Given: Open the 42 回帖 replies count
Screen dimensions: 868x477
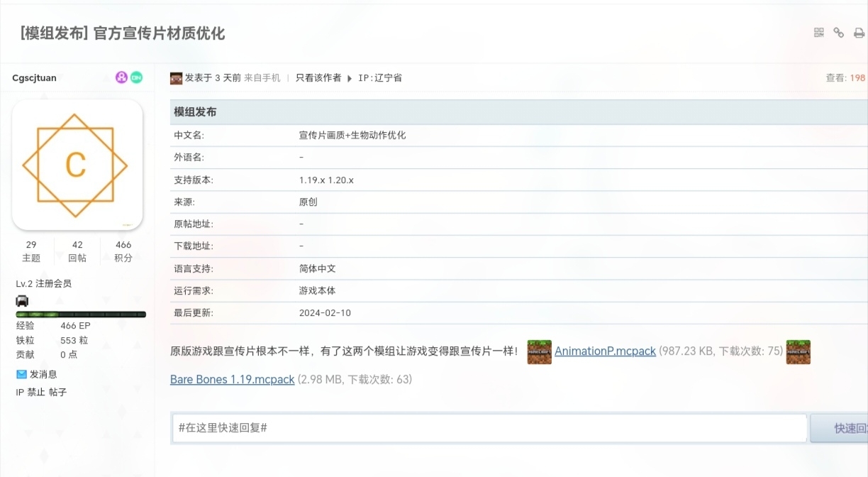Looking at the screenshot, I should pos(77,251).
